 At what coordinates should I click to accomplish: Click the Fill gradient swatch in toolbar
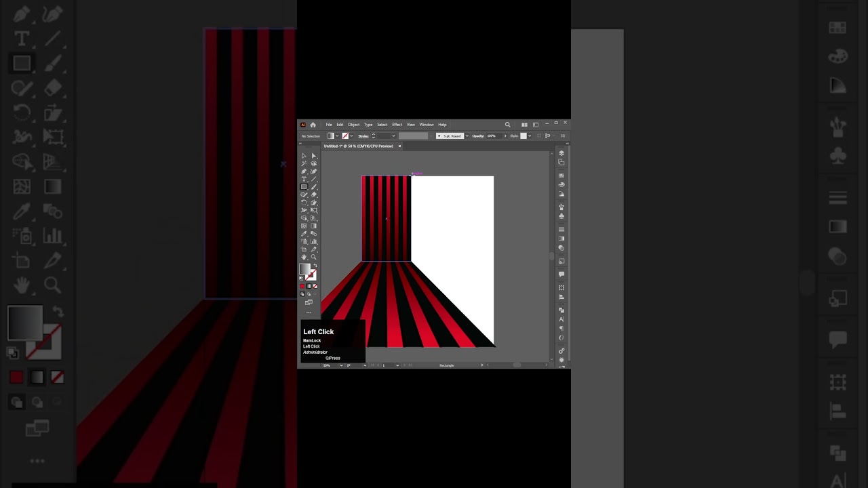(304, 268)
